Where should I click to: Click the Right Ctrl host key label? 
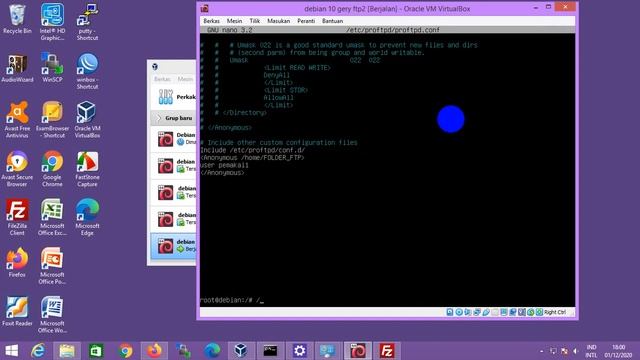[x=555, y=312]
